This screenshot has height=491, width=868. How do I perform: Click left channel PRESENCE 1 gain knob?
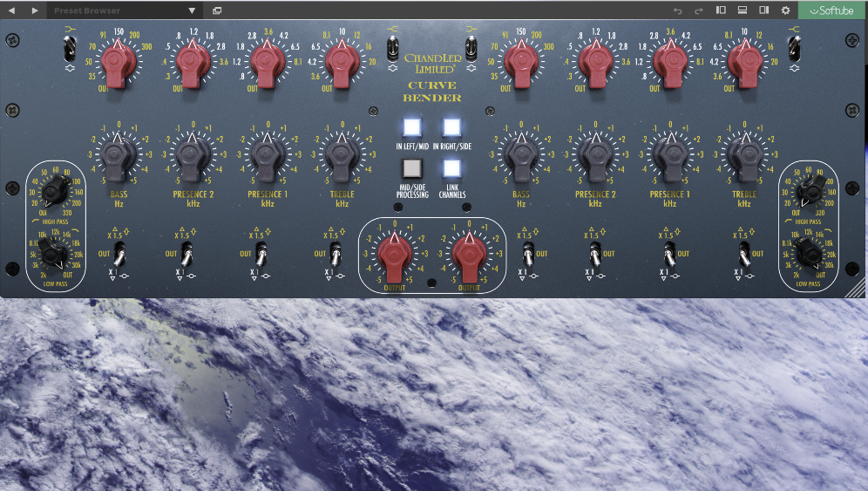268,156
